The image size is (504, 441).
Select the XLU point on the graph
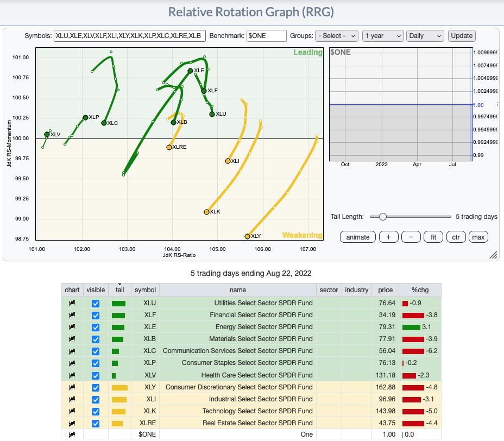212,114
